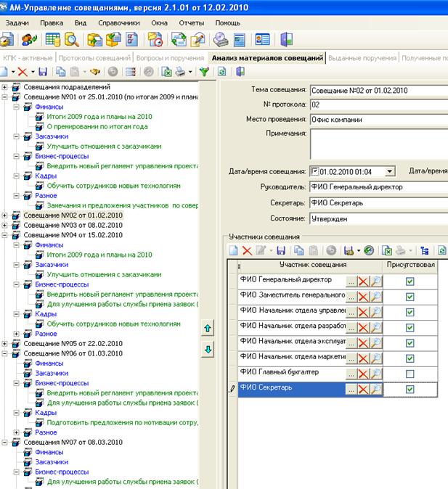
Task: Expand the Совещание №03 от 08.02.2010 node
Action: point(6,226)
